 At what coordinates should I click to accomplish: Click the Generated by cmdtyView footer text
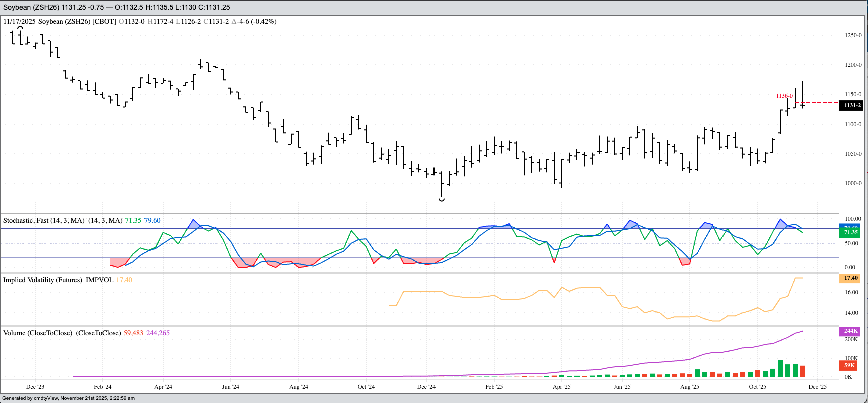coord(69,398)
